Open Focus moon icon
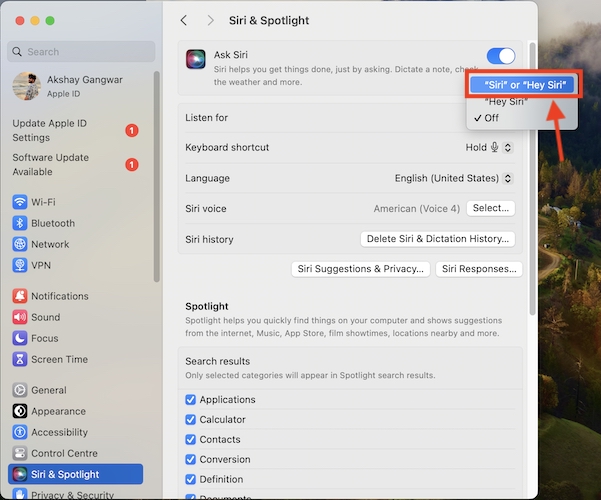 tap(20, 338)
